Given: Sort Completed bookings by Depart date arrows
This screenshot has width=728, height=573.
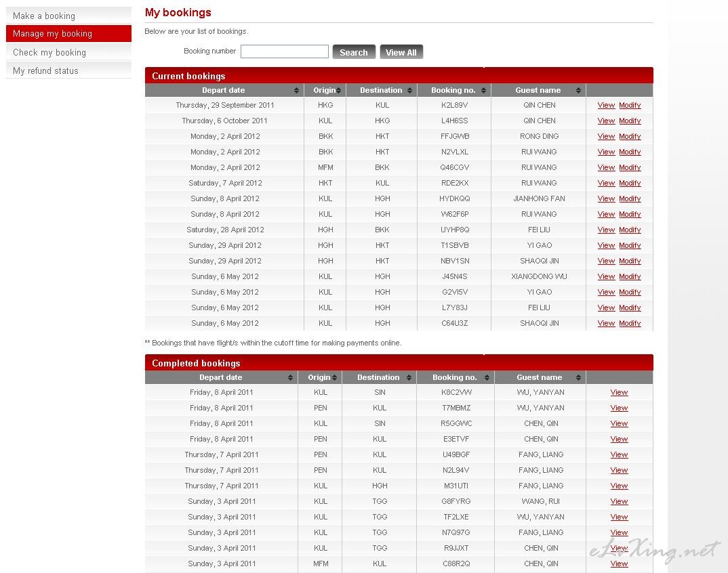Looking at the screenshot, I should [290, 378].
